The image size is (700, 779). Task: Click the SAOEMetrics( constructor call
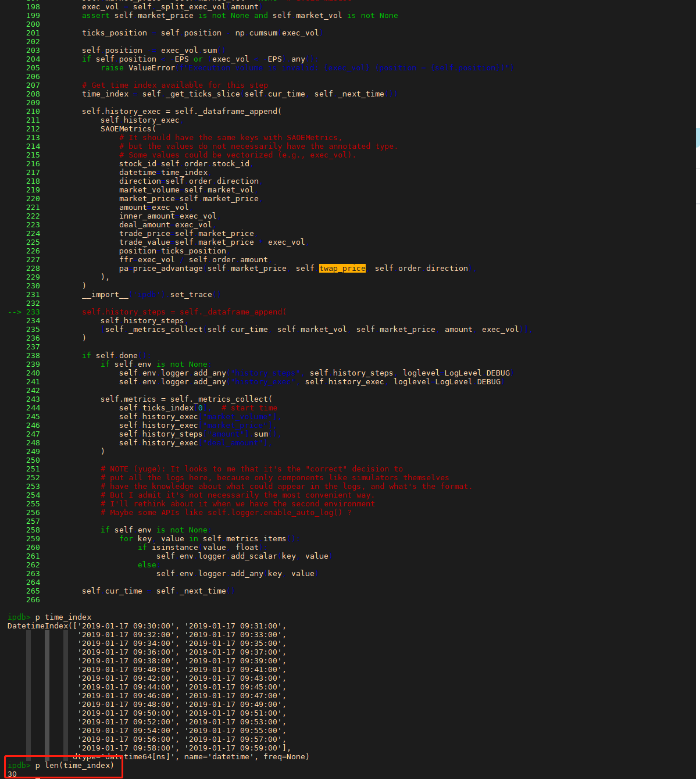(x=128, y=129)
